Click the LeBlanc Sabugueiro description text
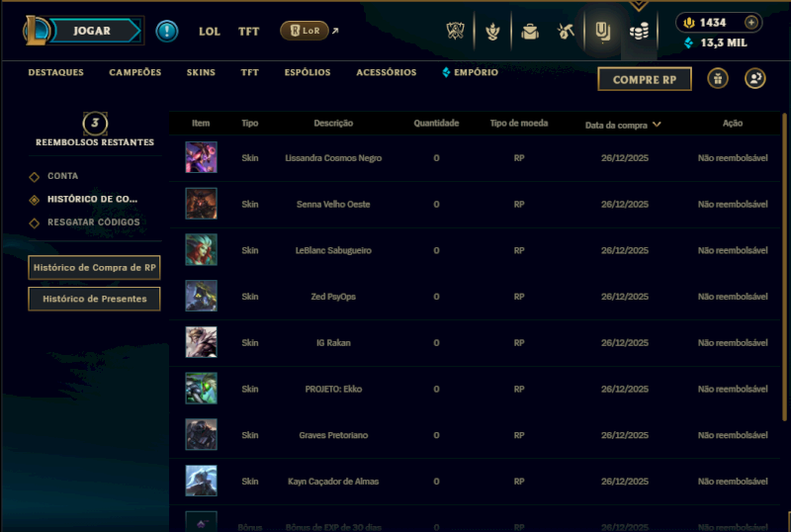Screen dimensions: 791x532 (333, 250)
